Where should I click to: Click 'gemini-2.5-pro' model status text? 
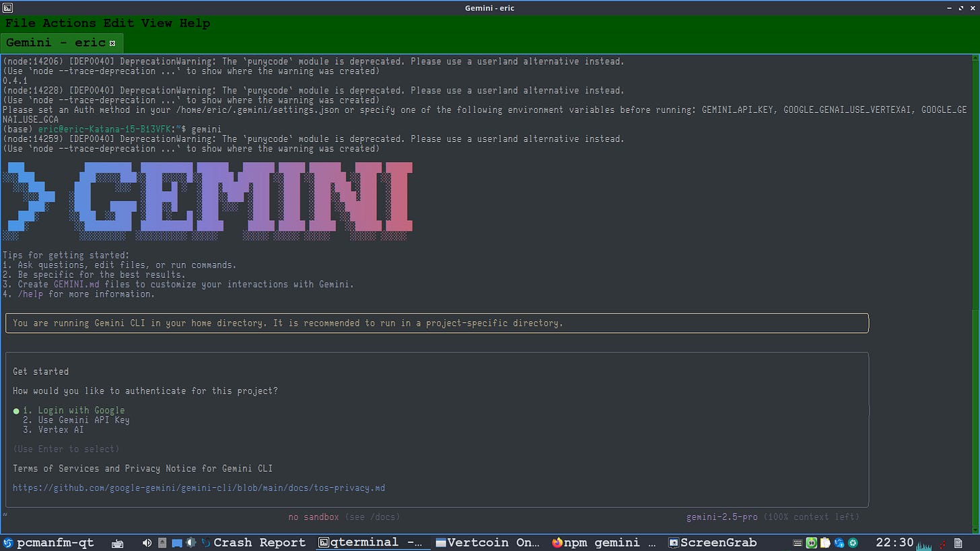722,517
